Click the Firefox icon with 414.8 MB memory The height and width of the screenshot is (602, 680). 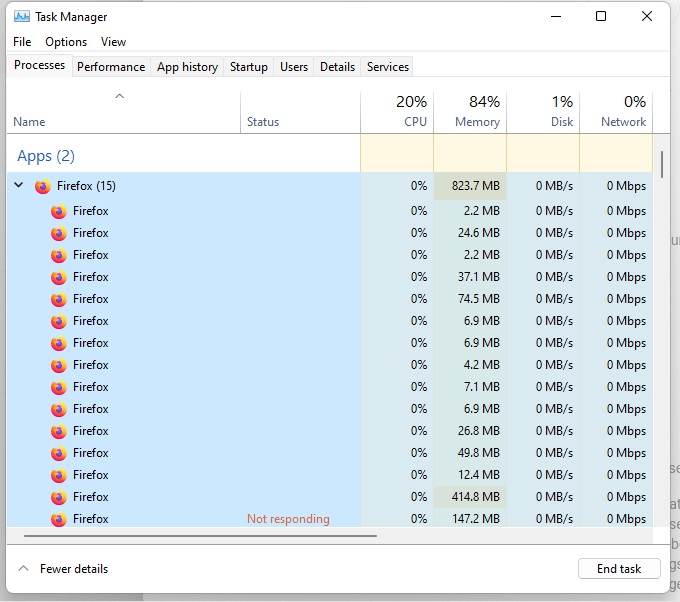coord(58,497)
